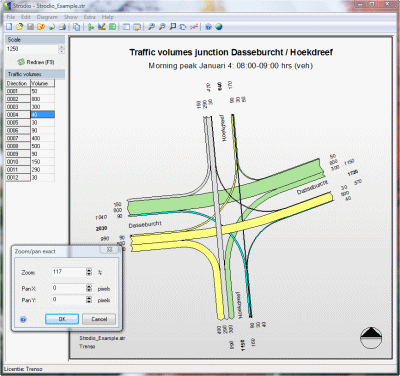The image size is (400, 376).
Task: Click the help icon in Zoom/pan dialog
Action: tap(23, 319)
